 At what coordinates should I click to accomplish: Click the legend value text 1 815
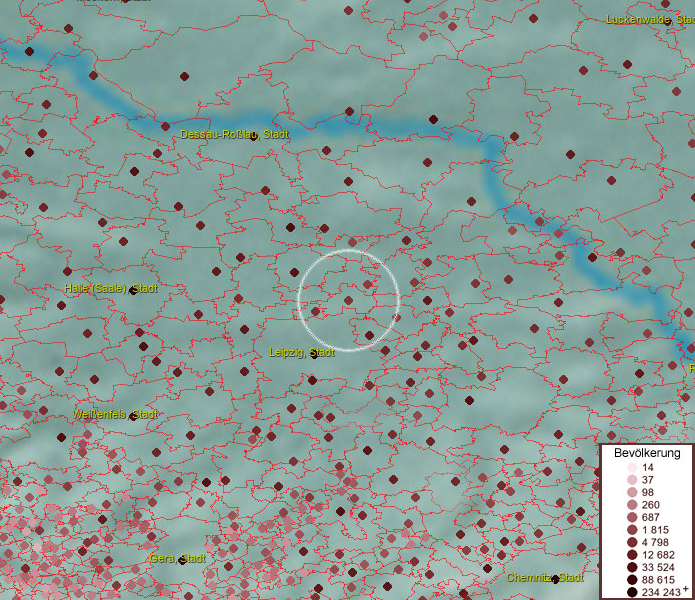tap(655, 530)
